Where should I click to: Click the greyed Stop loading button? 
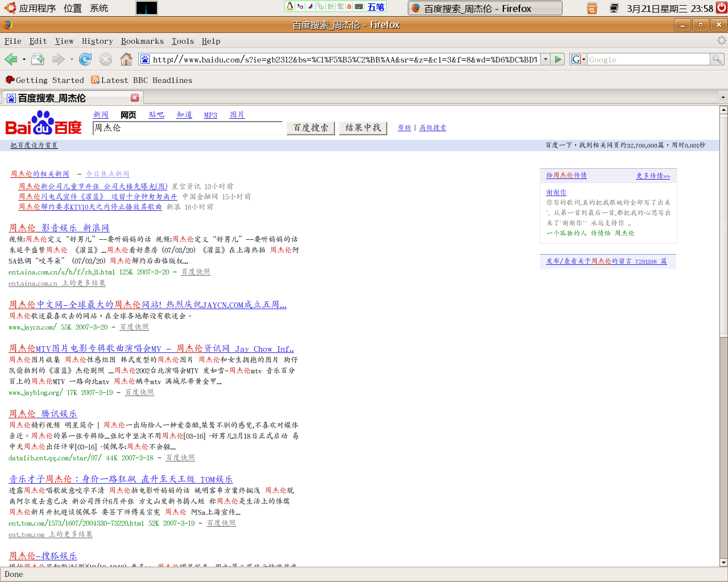pos(106,59)
